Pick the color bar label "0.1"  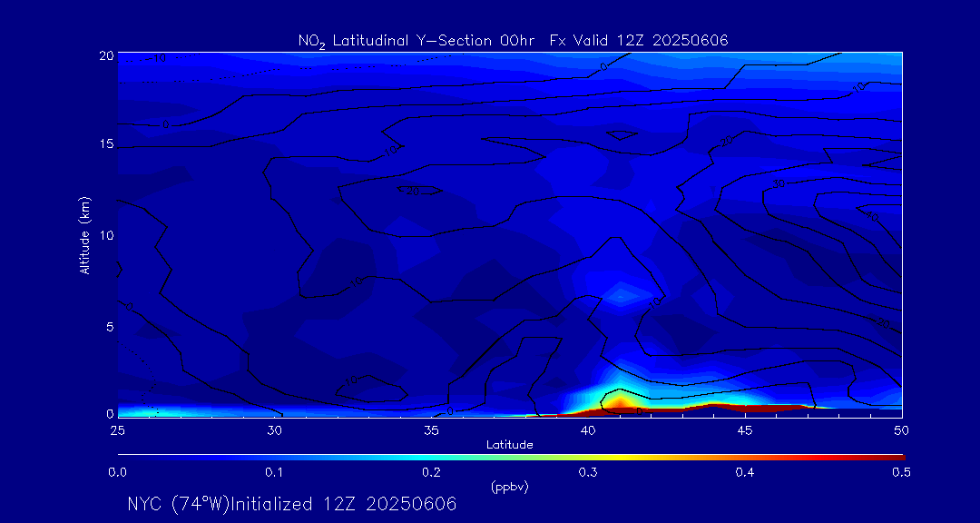274,473
